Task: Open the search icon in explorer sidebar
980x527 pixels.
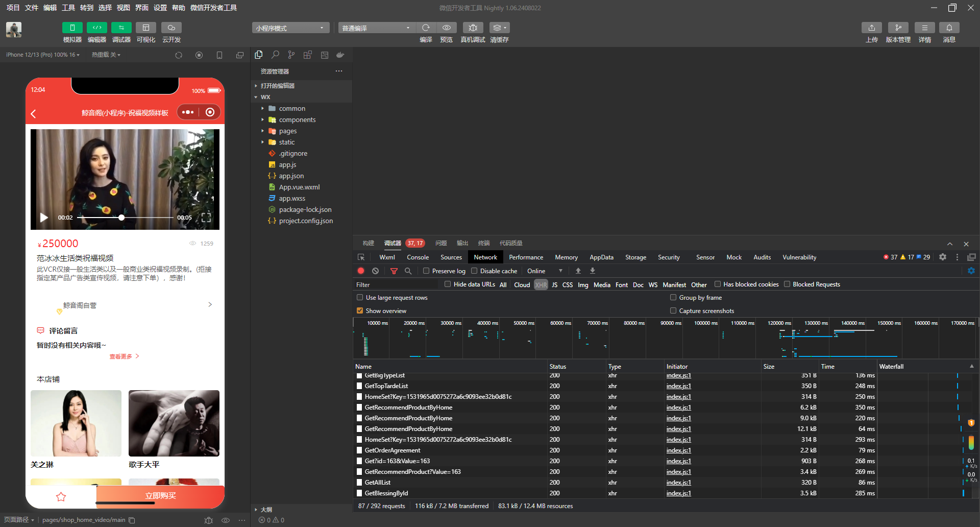Action: tap(275, 55)
